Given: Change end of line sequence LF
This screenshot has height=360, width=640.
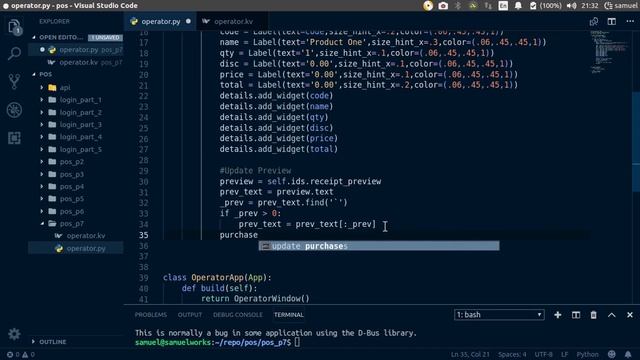Looking at the screenshot, I should 564,354.
